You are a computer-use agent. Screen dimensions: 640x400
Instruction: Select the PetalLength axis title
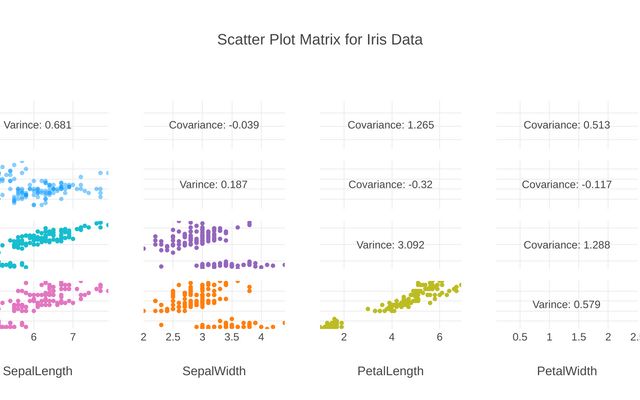click(x=390, y=371)
